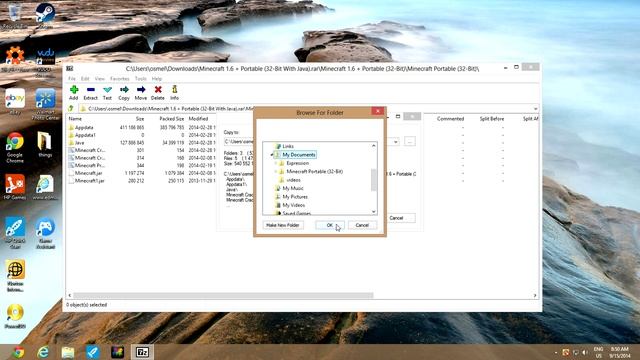The width and height of the screenshot is (640, 360).
Task: Select the videos folder in tree
Action: coord(293,180)
